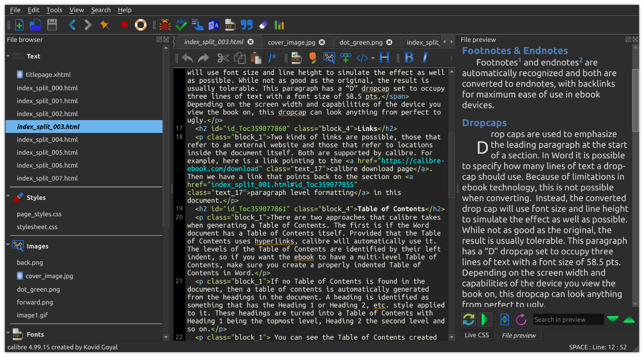Insert a hyperlink with the green-plus link icon
Image resolution: width=644 pixels, height=357 pixels.
coord(345,58)
